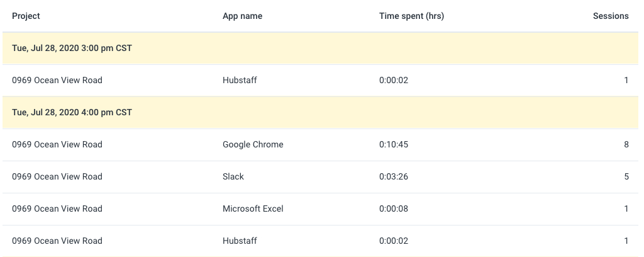
Task: Select Hubstaff app in 4:00 pm group
Action: (x=240, y=241)
